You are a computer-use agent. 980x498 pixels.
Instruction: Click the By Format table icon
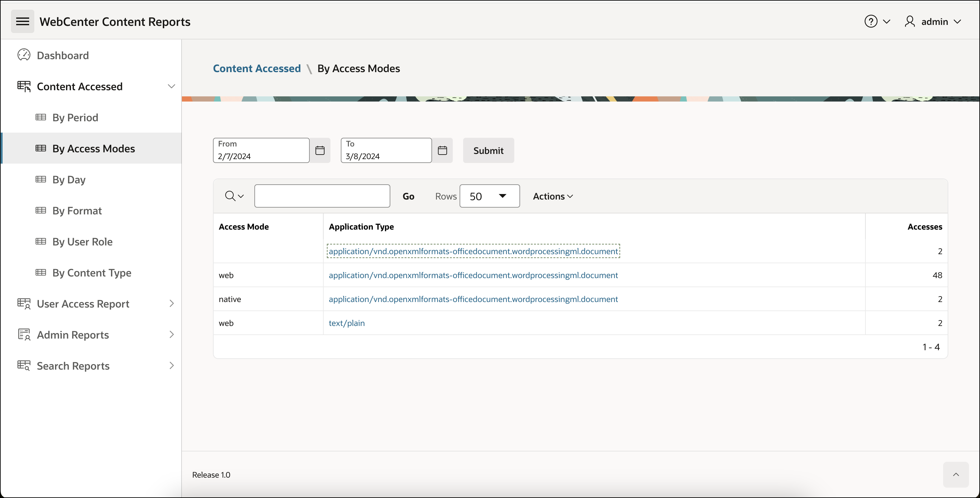(41, 210)
